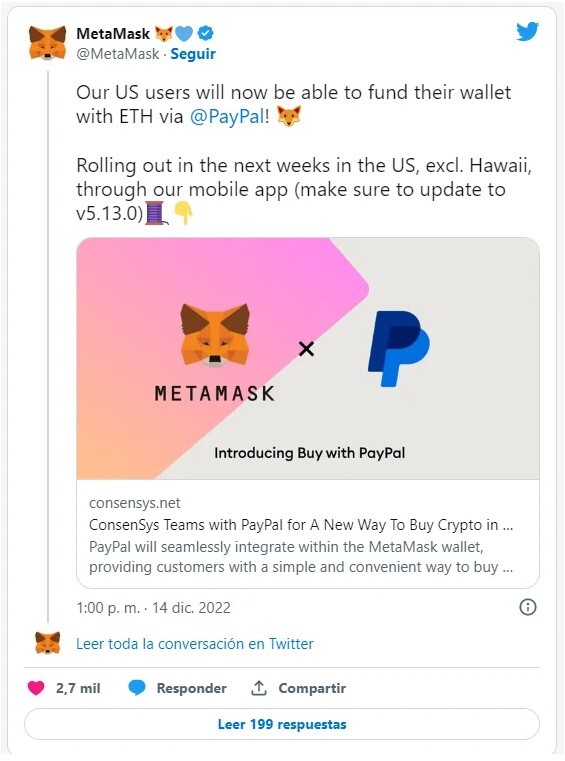Open MetaMask fox profile avatar
Viewport: 565px width, 761px height.
click(47, 43)
